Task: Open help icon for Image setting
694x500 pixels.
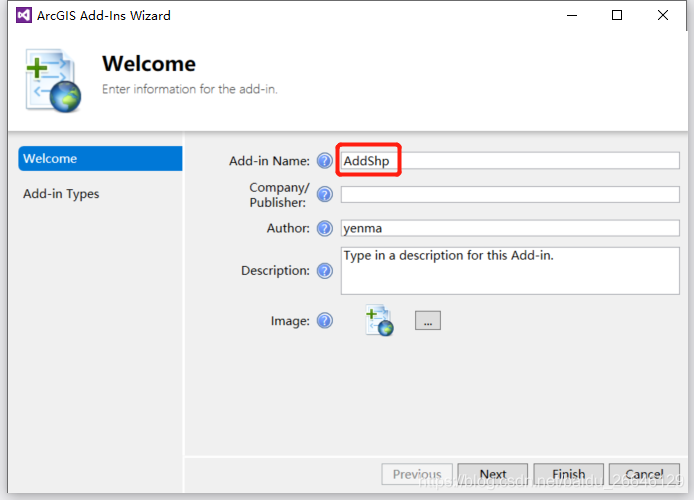Action: [325, 321]
